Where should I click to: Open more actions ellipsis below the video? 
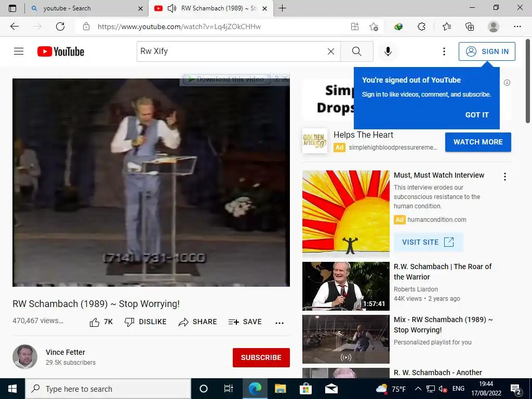pos(279,323)
